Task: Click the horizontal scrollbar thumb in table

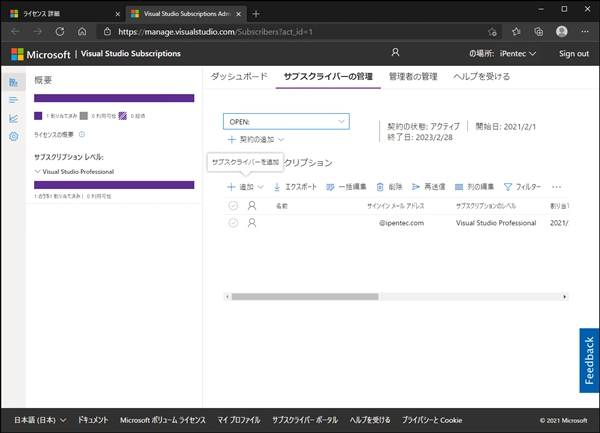Action: [305, 297]
